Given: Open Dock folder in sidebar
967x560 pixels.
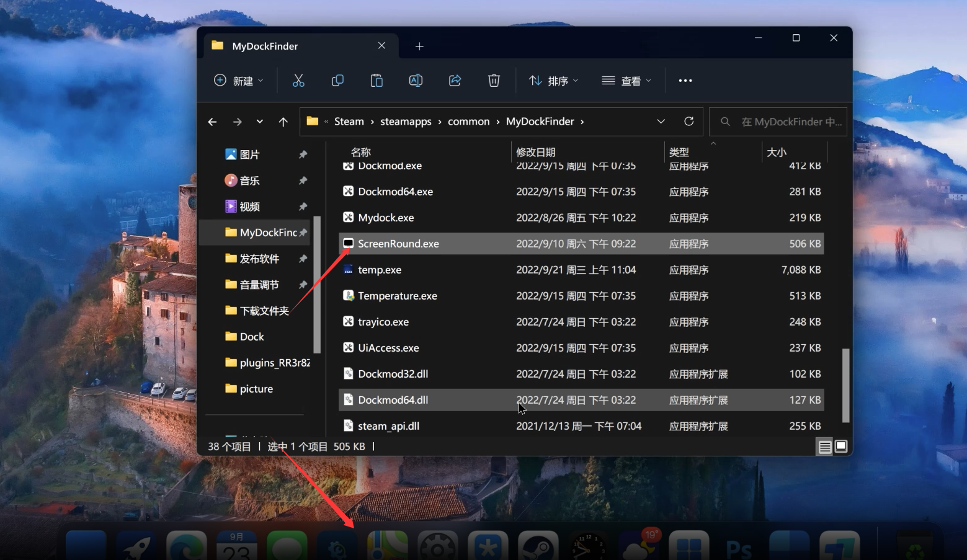Looking at the screenshot, I should point(252,337).
